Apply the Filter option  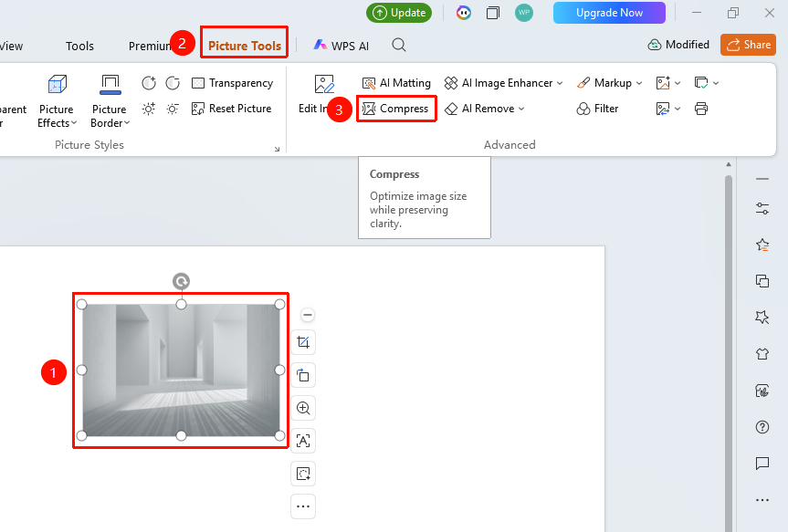[597, 109]
